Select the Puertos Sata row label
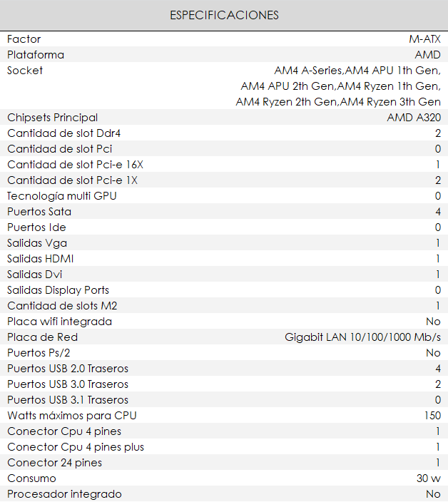The width and height of the screenshot is (448, 502). click(x=39, y=212)
